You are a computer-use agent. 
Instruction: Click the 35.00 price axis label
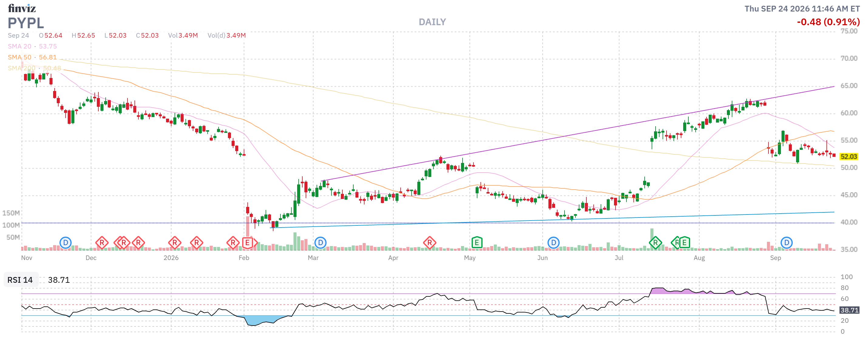click(x=849, y=249)
